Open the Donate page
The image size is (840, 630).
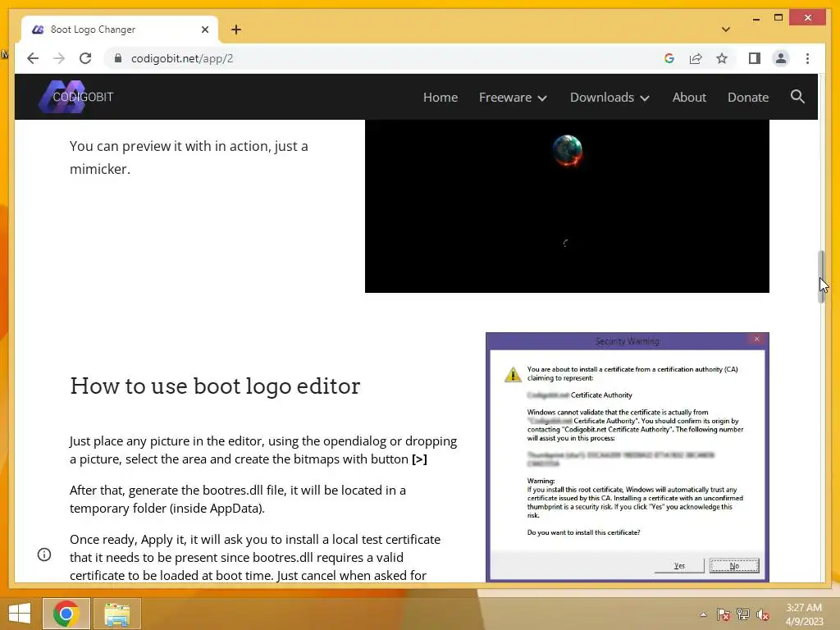(x=748, y=97)
